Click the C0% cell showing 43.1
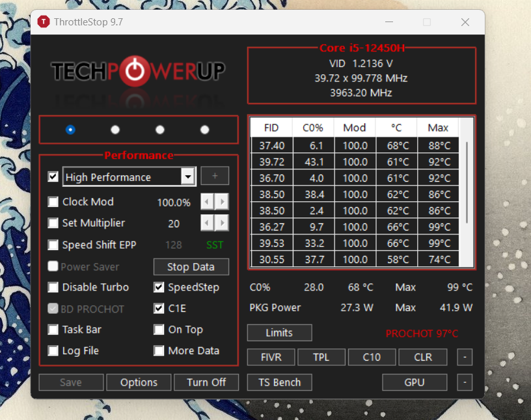The width and height of the screenshot is (531, 420). point(314,161)
